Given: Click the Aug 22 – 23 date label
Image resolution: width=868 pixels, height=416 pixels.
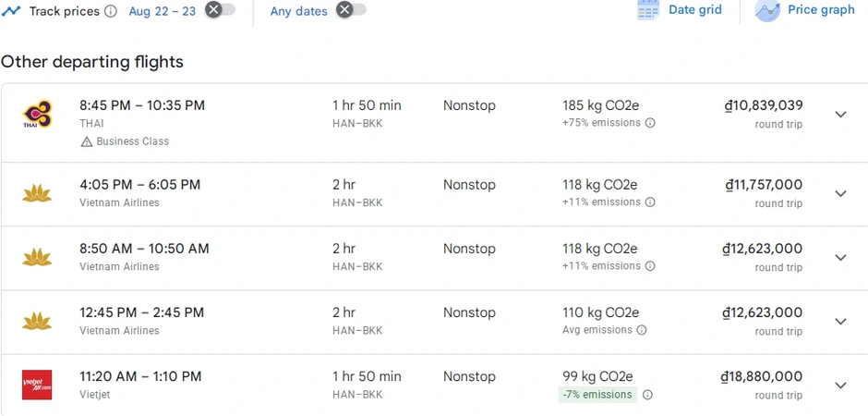Looking at the screenshot, I should 163,11.
